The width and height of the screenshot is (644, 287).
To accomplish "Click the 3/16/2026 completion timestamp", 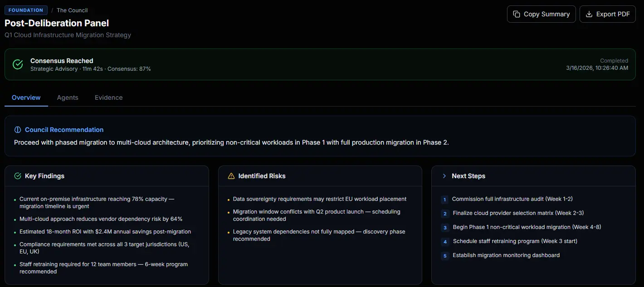I will coord(597,68).
